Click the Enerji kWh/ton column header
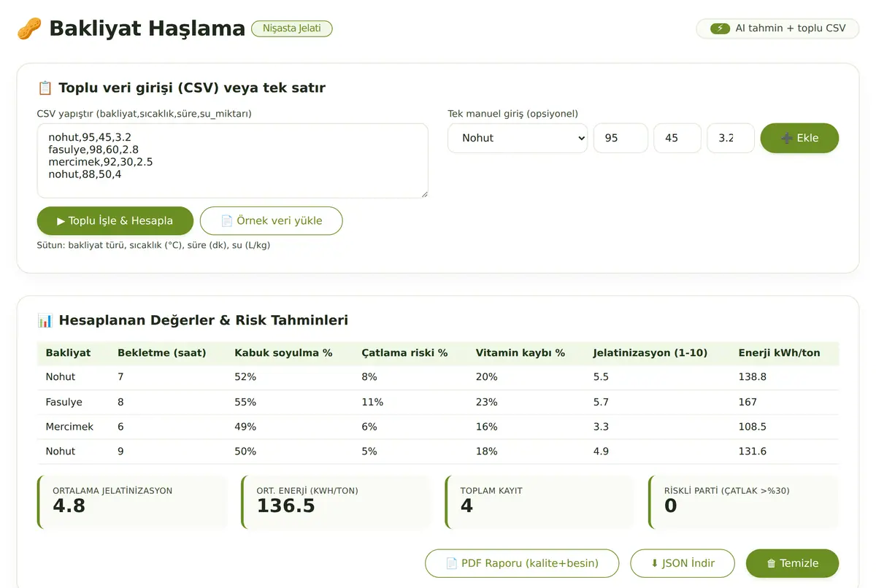876x588 pixels. [x=780, y=353]
